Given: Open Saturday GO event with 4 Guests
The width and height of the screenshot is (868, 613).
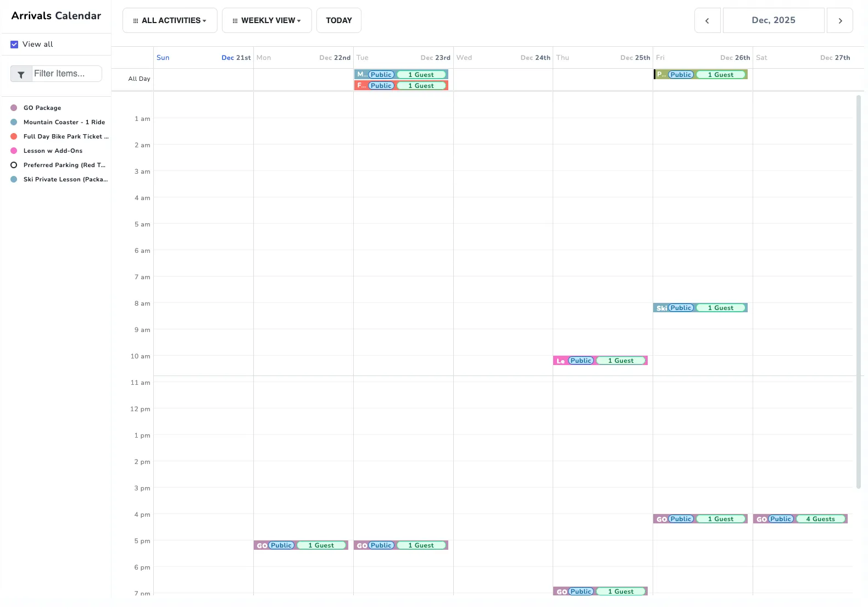Looking at the screenshot, I should [800, 519].
